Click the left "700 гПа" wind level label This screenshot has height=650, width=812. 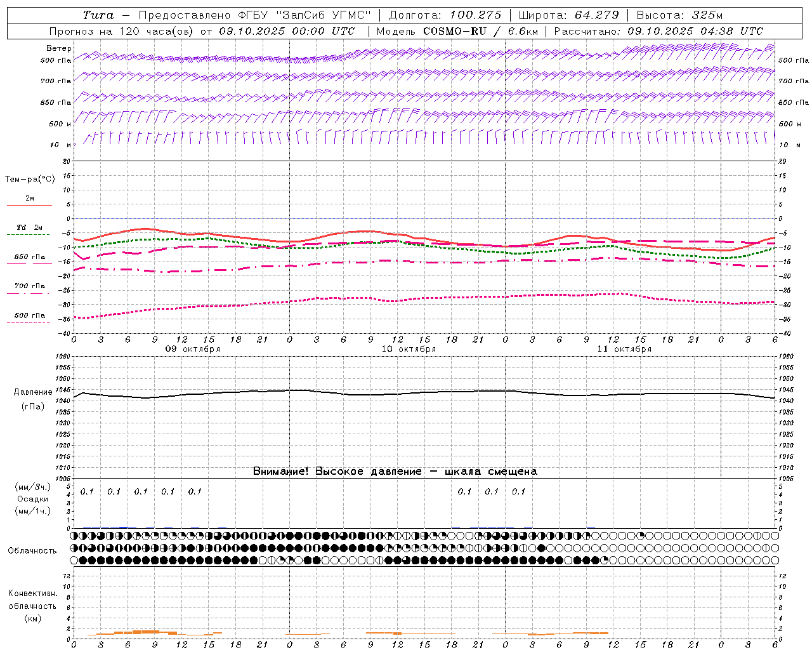(x=56, y=81)
